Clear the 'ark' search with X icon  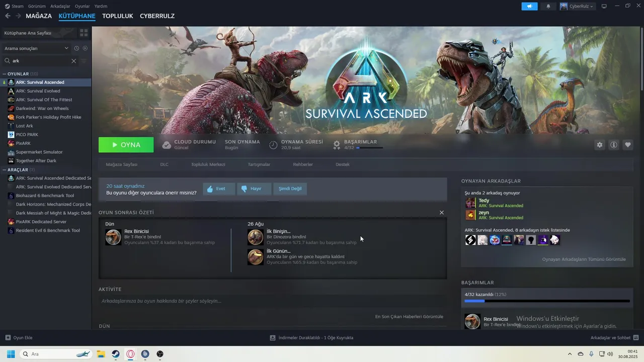(x=73, y=61)
